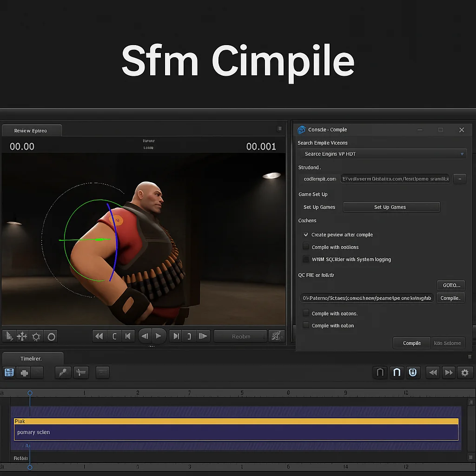Select the pomary sclen clip
The width and height of the screenshot is (476, 476).
(236, 432)
